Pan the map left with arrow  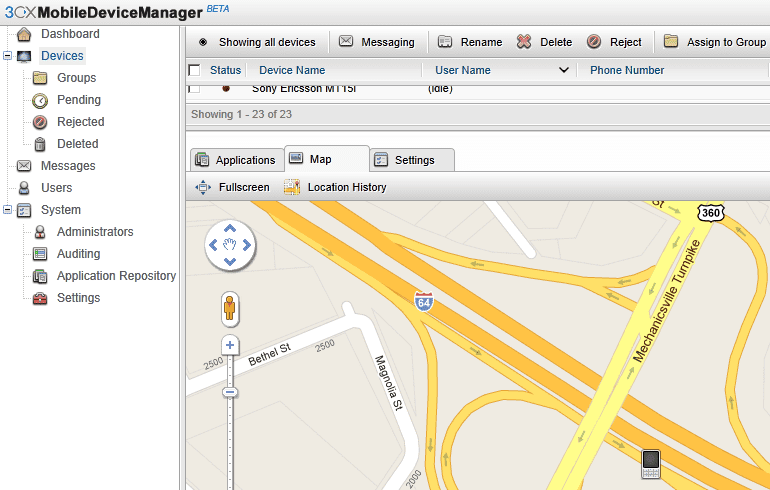(x=213, y=245)
